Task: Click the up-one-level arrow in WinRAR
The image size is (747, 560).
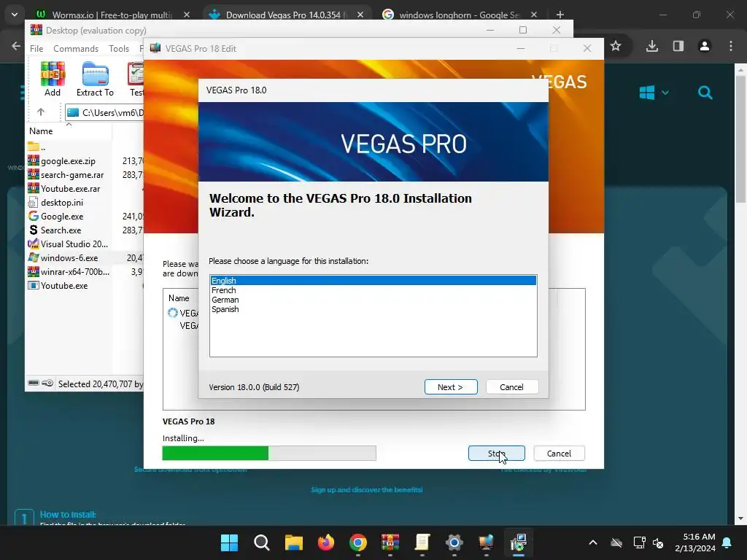Action: pyautogui.click(x=41, y=112)
